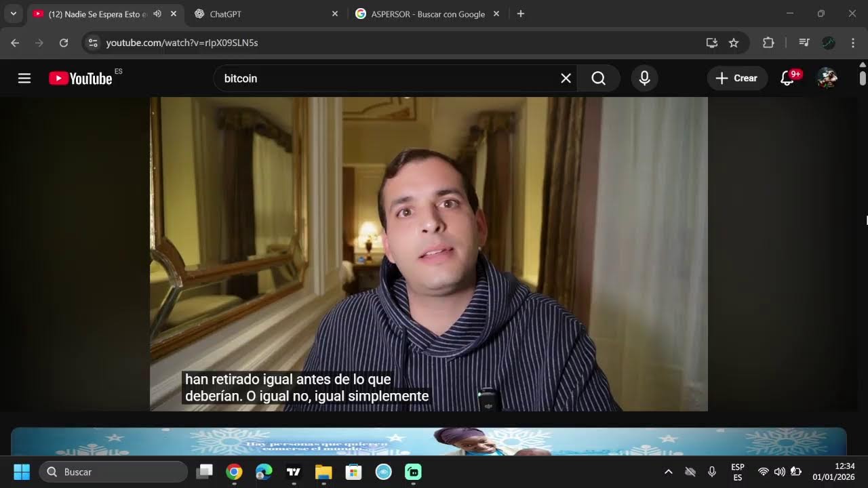Close the ASPERSOR Google tab
Screen dimensions: 868x488
(496, 14)
